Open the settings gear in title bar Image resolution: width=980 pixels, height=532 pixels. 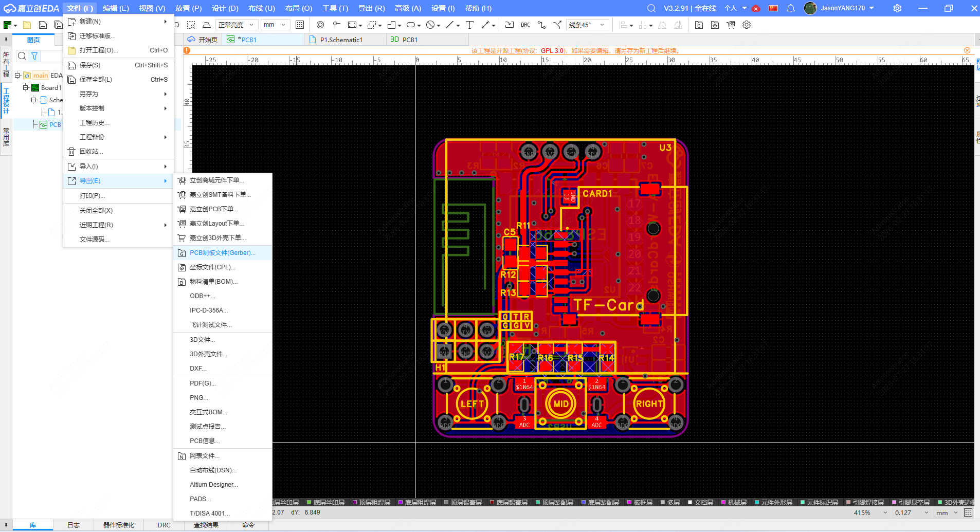pyautogui.click(x=897, y=8)
